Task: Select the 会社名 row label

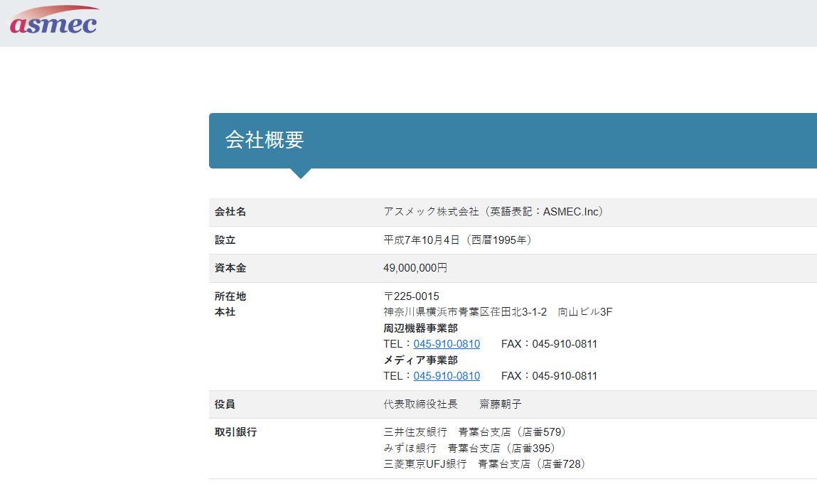Action: [230, 212]
